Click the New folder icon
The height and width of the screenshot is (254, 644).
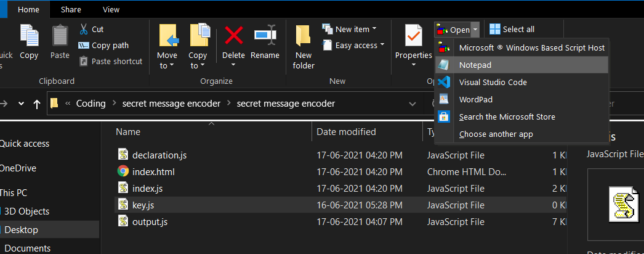click(x=303, y=36)
